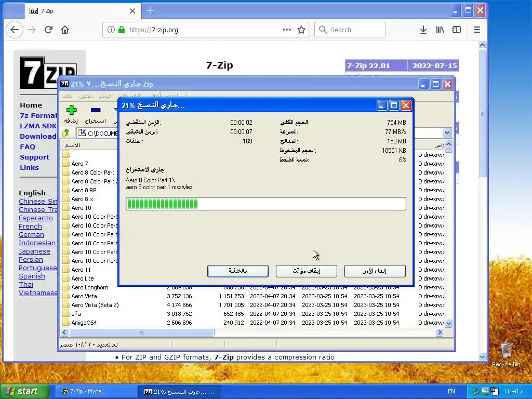The height and width of the screenshot is (399, 532).
Task: Click the up-folder icon in 7-Zip
Action: coord(66,133)
